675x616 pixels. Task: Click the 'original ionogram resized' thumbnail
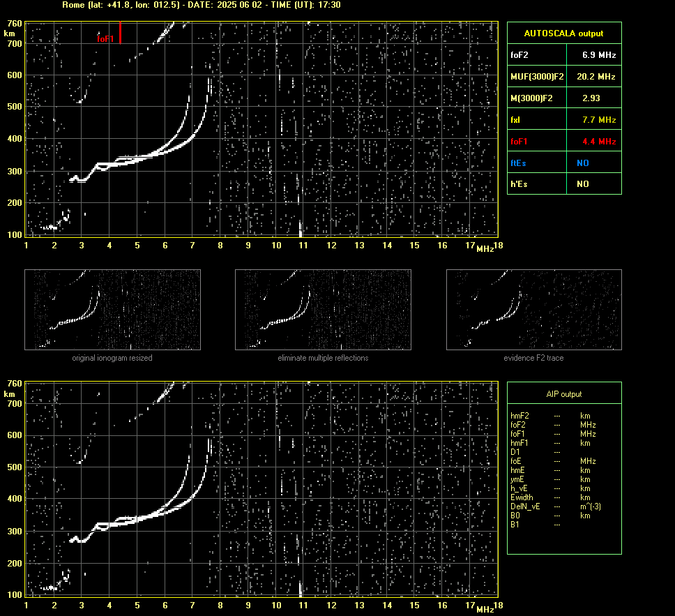coord(112,310)
